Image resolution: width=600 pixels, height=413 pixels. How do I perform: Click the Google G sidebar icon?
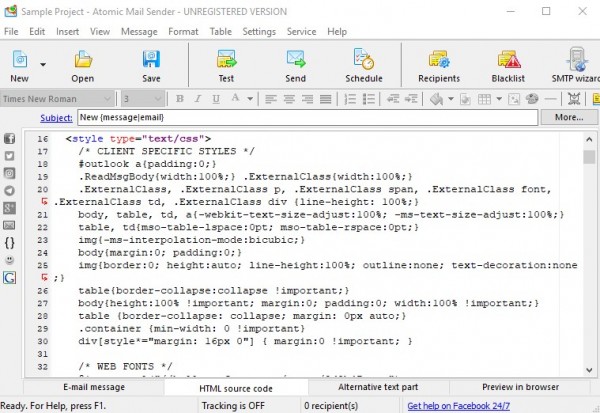[x=10, y=278]
